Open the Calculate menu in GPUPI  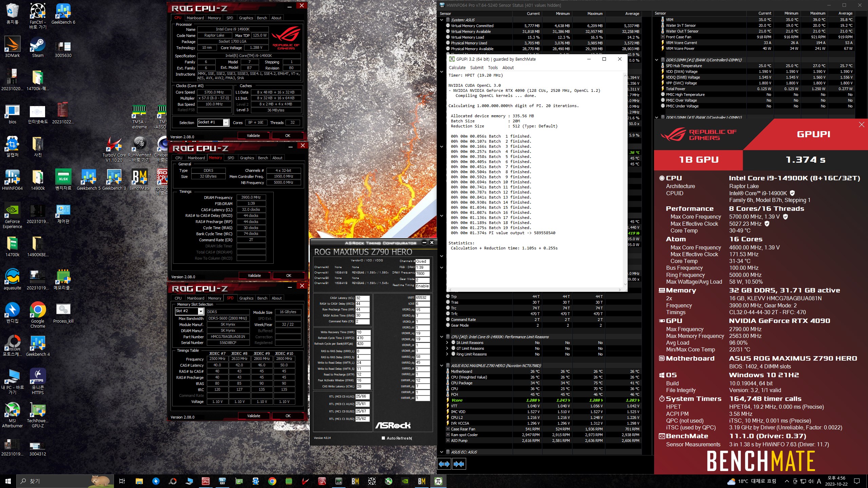[x=457, y=68]
